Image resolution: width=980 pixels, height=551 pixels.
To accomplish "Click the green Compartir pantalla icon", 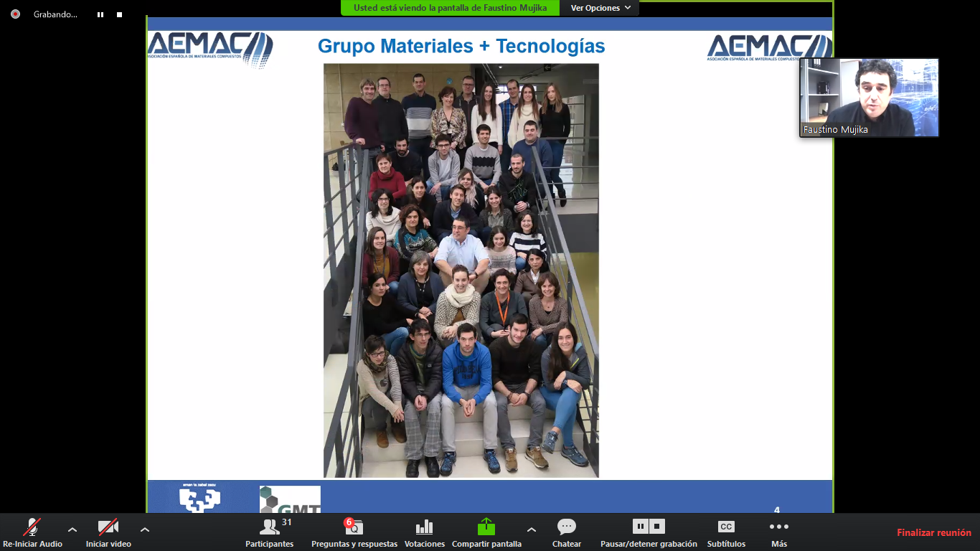I will (x=486, y=527).
